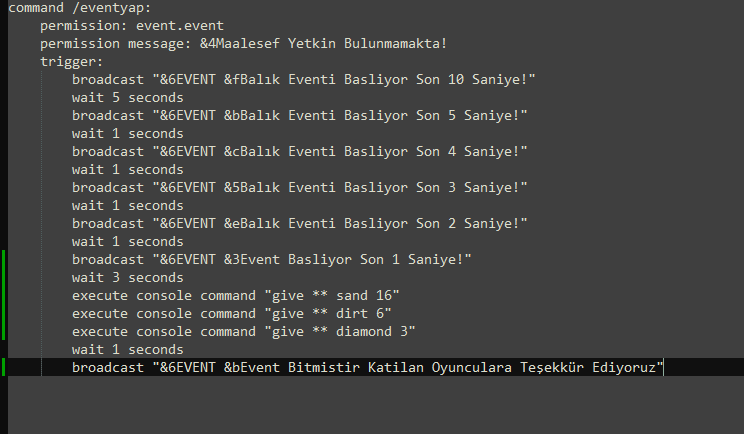This screenshot has height=434, width=744.
Task: Click on the 'trigger:' line
Action: pyautogui.click(x=72, y=62)
